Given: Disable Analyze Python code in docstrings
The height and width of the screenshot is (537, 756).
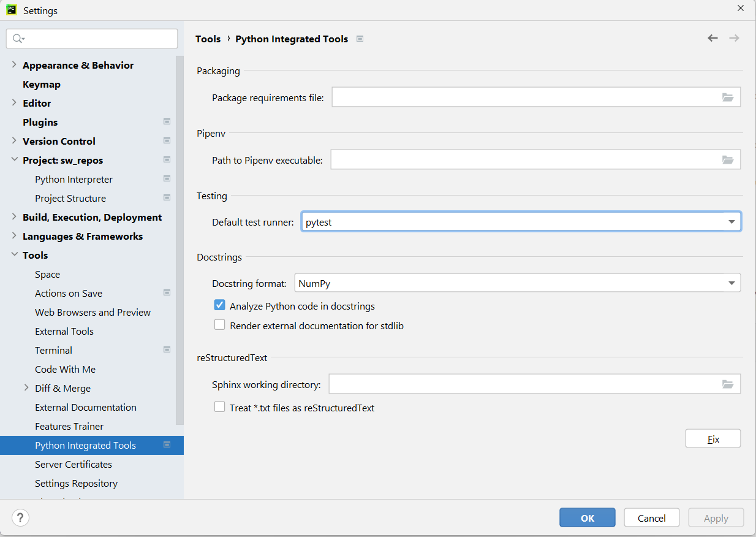Looking at the screenshot, I should coord(220,305).
